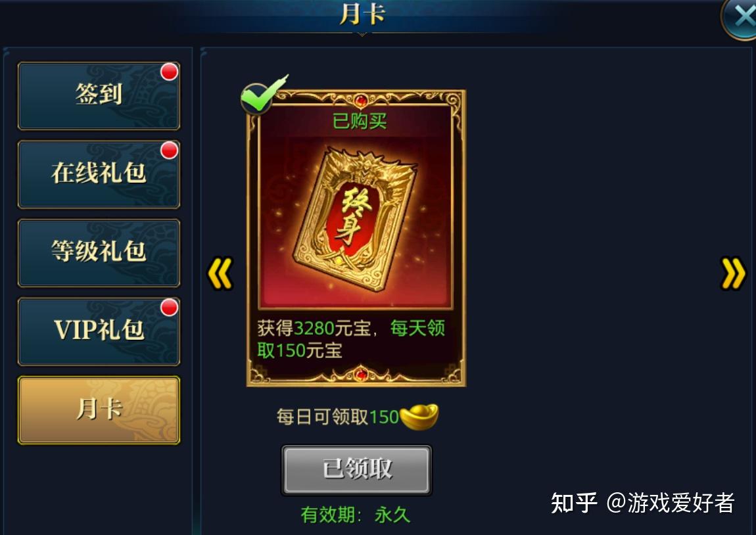Click the red dot on 签到 tab
Viewport: 756px width, 535px height.
[x=169, y=72]
